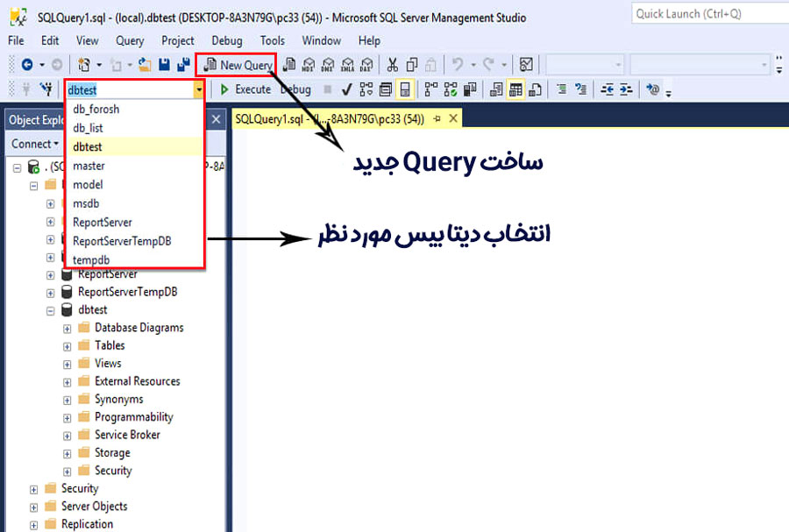This screenshot has width=789, height=532.
Task: Click Specify Values for Template Parameters icon
Action: 652,89
